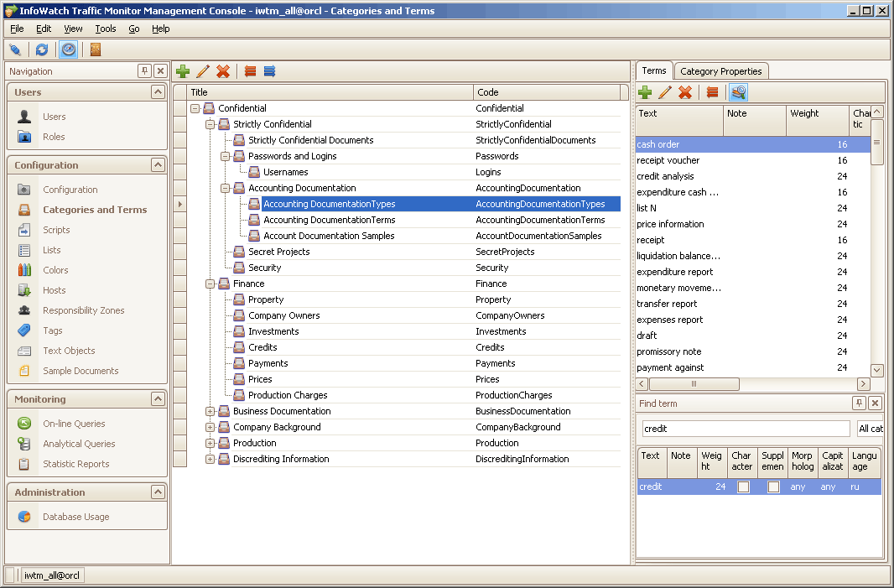Collapse the Configuration group in Navigation
This screenshot has height=588, width=894.
158,164
